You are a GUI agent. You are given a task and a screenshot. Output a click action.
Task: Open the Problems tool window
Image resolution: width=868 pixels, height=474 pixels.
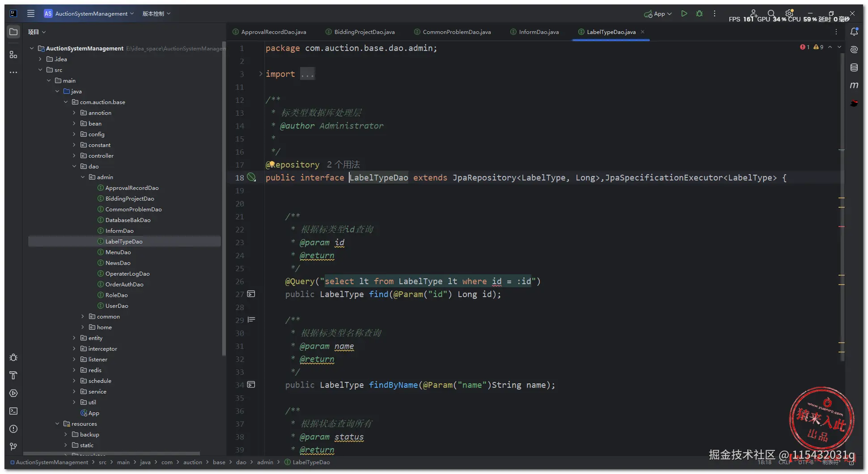[13, 429]
